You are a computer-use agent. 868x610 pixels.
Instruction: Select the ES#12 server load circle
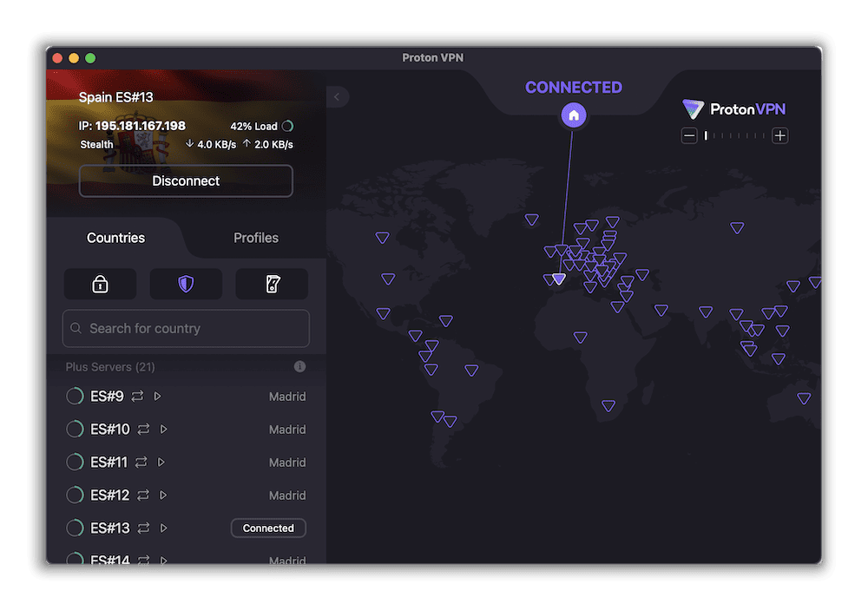tap(75, 495)
